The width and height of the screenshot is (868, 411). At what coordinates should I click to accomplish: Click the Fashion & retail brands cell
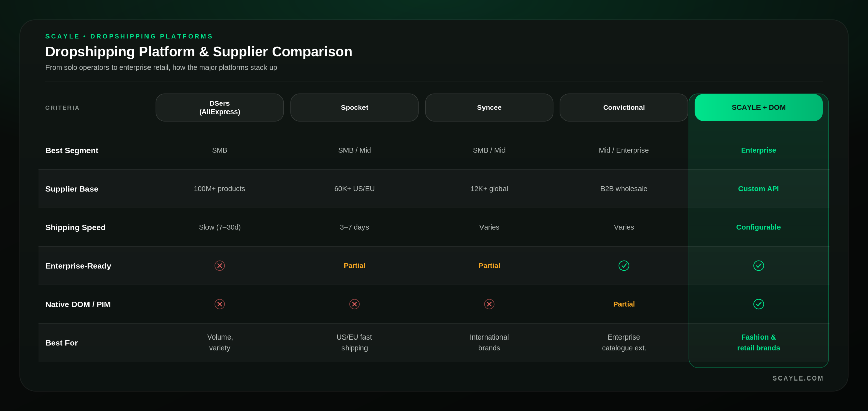tap(758, 343)
